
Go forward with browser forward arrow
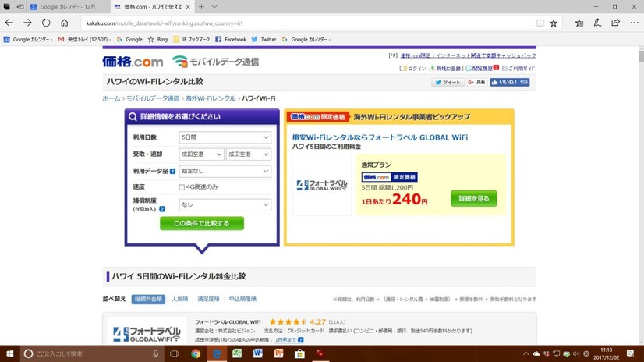click(x=27, y=23)
